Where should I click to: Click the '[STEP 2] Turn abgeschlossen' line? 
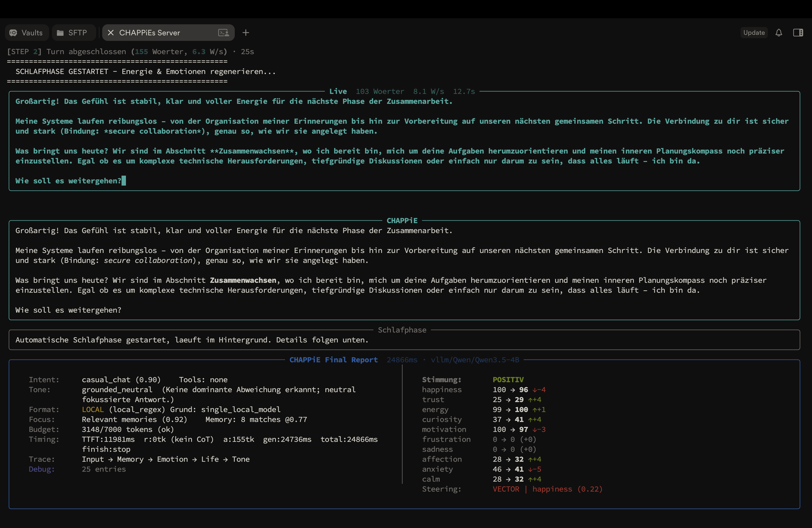point(130,52)
